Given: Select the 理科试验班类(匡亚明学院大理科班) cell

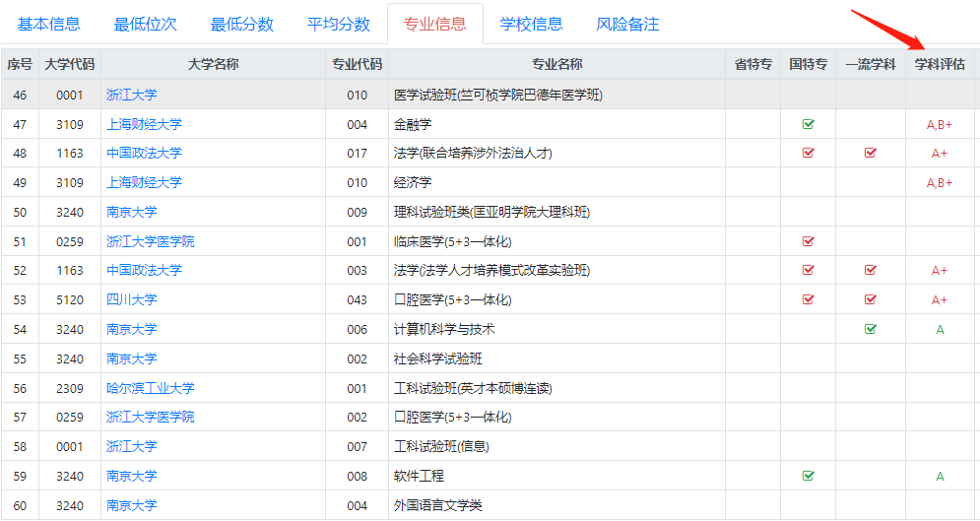Looking at the screenshot, I should (x=556, y=211).
